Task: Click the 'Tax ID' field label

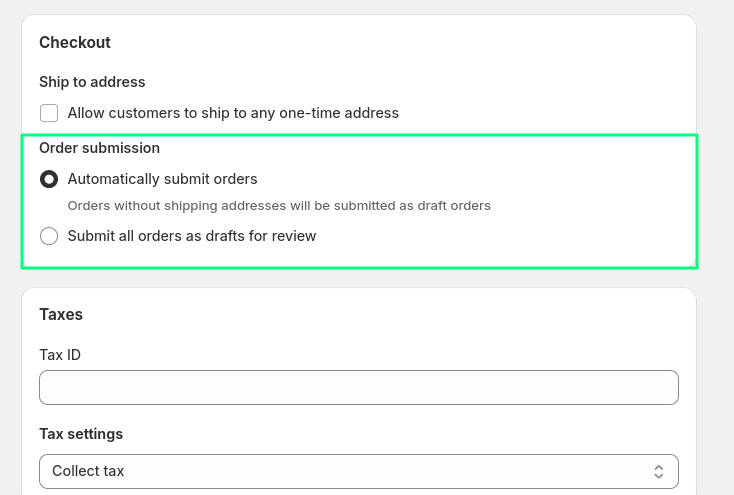Action: (60, 355)
